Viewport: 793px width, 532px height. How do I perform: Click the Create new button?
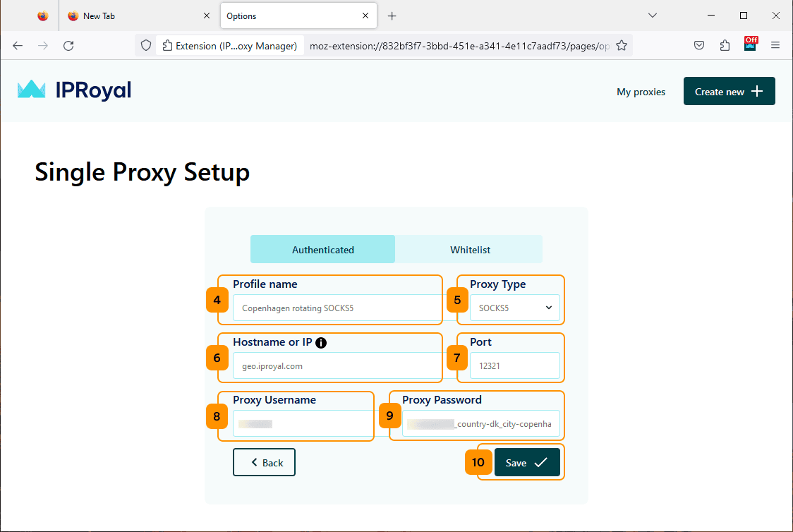pyautogui.click(x=730, y=91)
